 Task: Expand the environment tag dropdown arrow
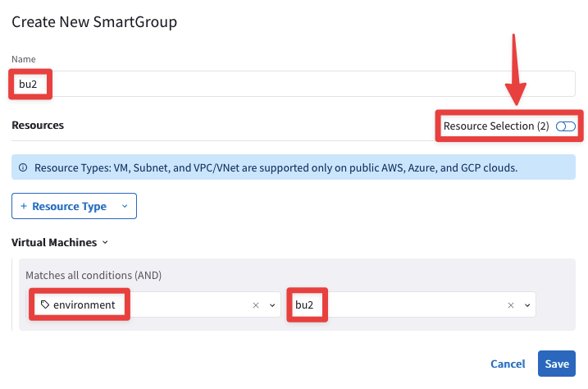point(271,305)
